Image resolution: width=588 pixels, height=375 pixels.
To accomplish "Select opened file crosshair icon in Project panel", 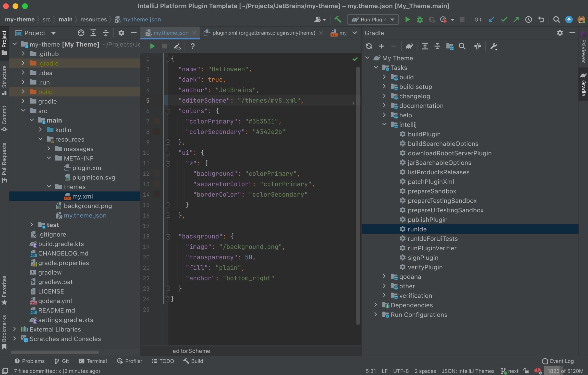I will coord(81,33).
